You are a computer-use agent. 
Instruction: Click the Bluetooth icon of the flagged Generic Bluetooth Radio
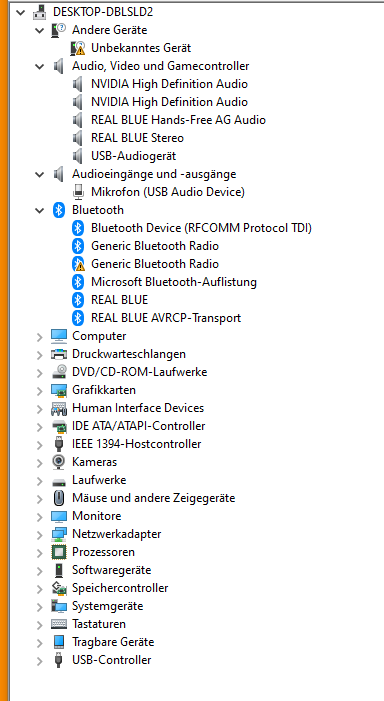(x=78, y=264)
